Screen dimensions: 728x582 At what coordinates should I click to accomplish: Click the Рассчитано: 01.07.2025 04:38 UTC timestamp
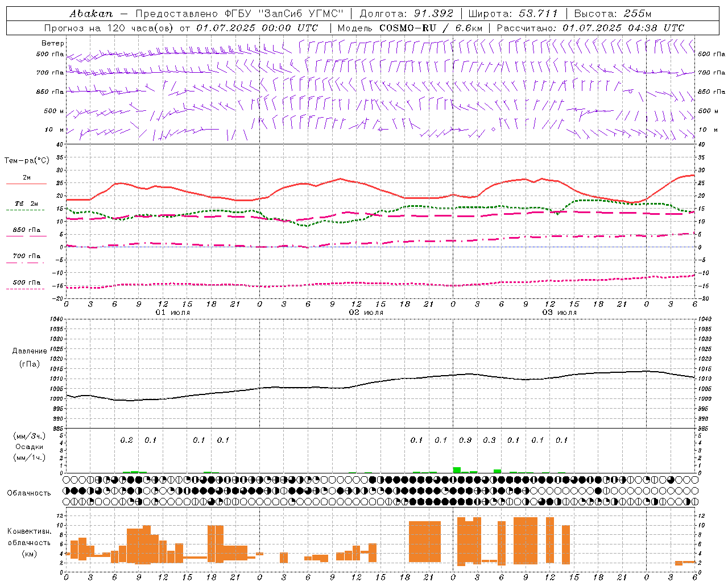tap(590, 28)
